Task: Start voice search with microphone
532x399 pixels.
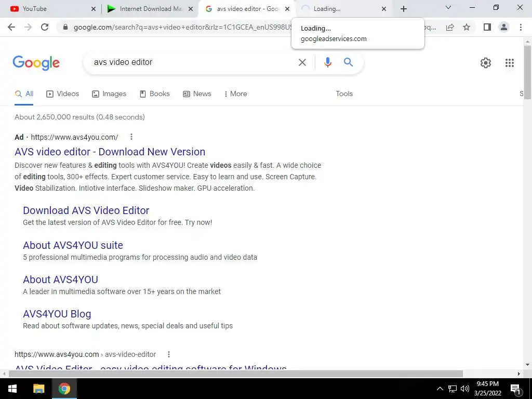Action: 327,62
